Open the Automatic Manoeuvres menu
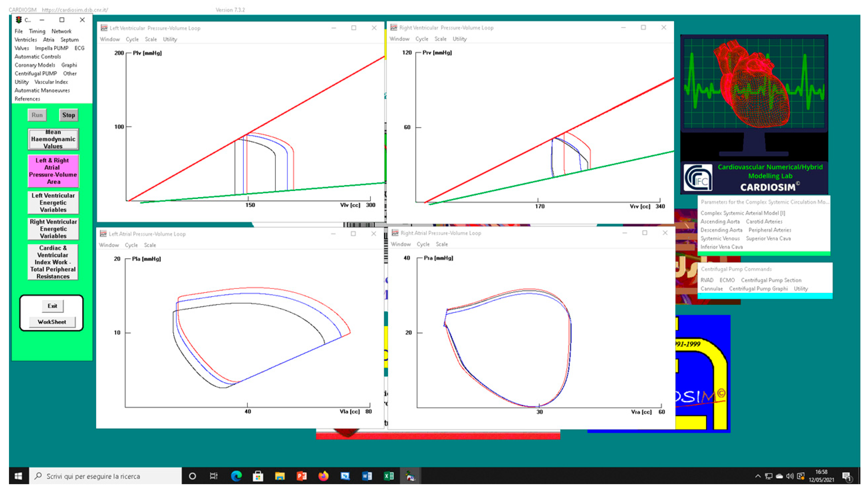The image size is (868, 491). point(42,90)
